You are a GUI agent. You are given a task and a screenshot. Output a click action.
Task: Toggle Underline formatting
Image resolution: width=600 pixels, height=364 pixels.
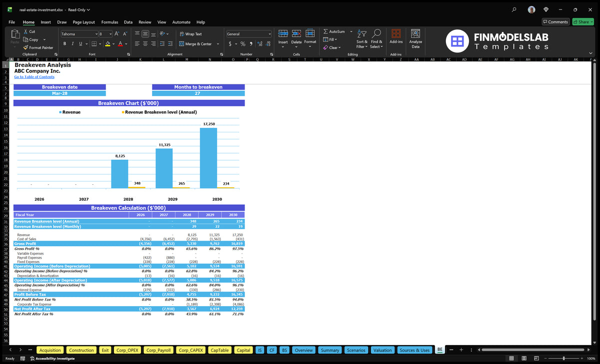pyautogui.click(x=80, y=44)
